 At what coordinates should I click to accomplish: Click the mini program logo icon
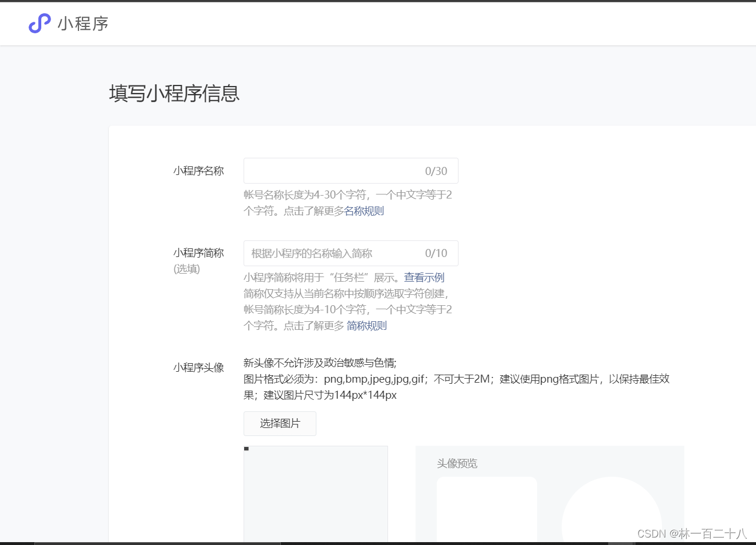point(39,23)
